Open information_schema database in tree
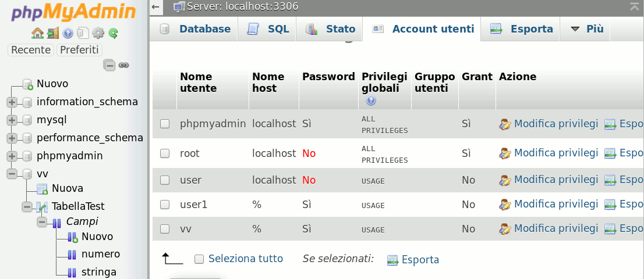Screen dimensions: 644x279 coord(87,102)
